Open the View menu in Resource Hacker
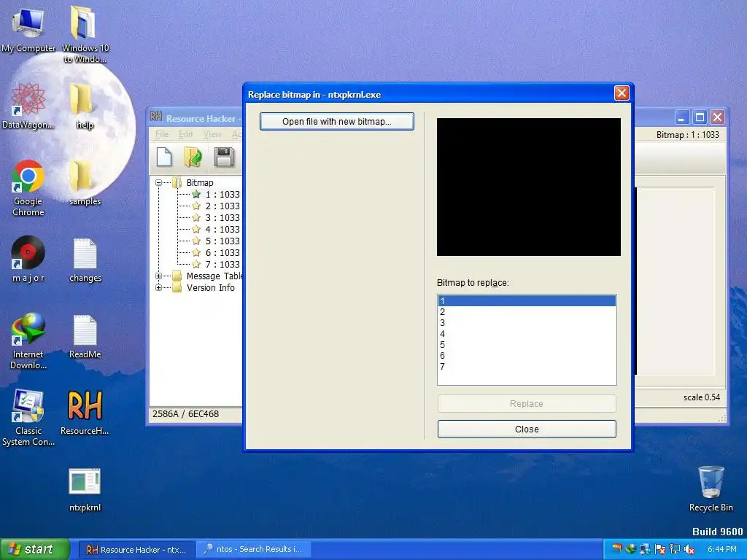The width and height of the screenshot is (747, 560). [212, 134]
